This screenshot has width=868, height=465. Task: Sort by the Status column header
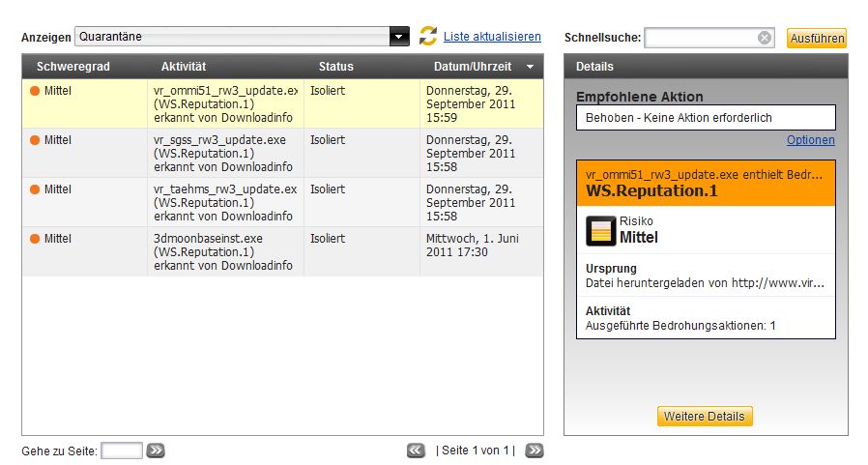point(336,67)
